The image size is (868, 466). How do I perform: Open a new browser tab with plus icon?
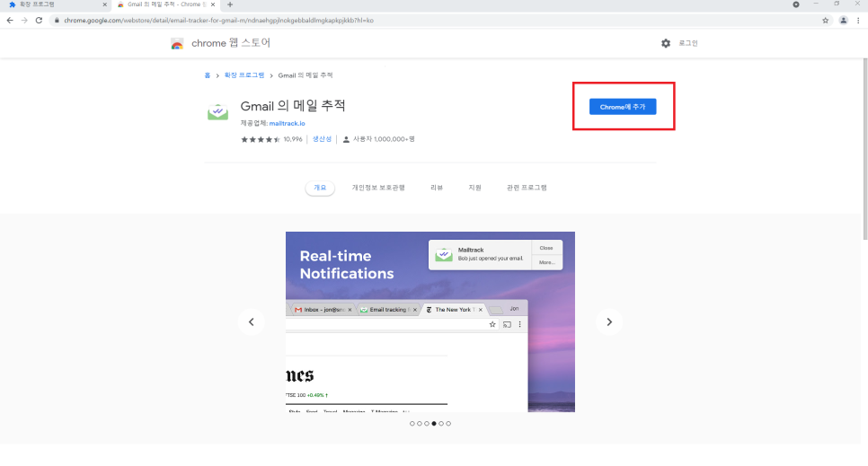click(x=230, y=4)
